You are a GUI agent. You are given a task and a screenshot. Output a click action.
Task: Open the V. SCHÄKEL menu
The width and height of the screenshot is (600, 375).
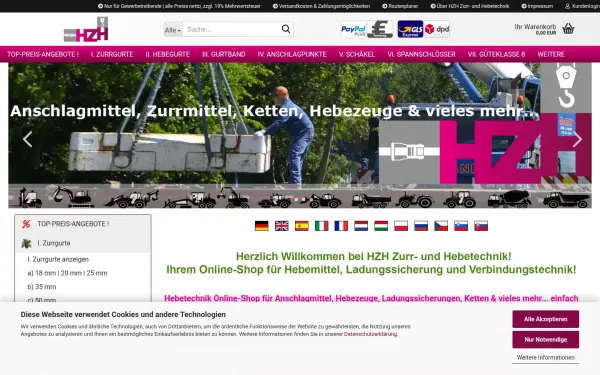coord(357,54)
